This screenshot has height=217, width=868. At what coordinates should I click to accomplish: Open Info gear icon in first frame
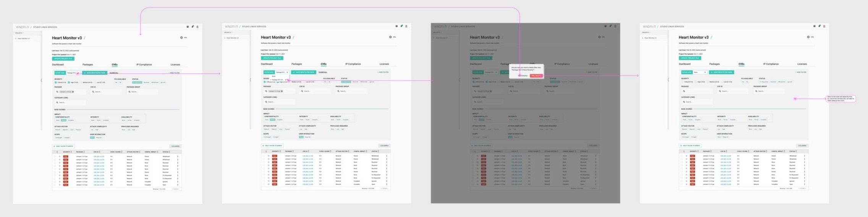pyautogui.click(x=181, y=37)
